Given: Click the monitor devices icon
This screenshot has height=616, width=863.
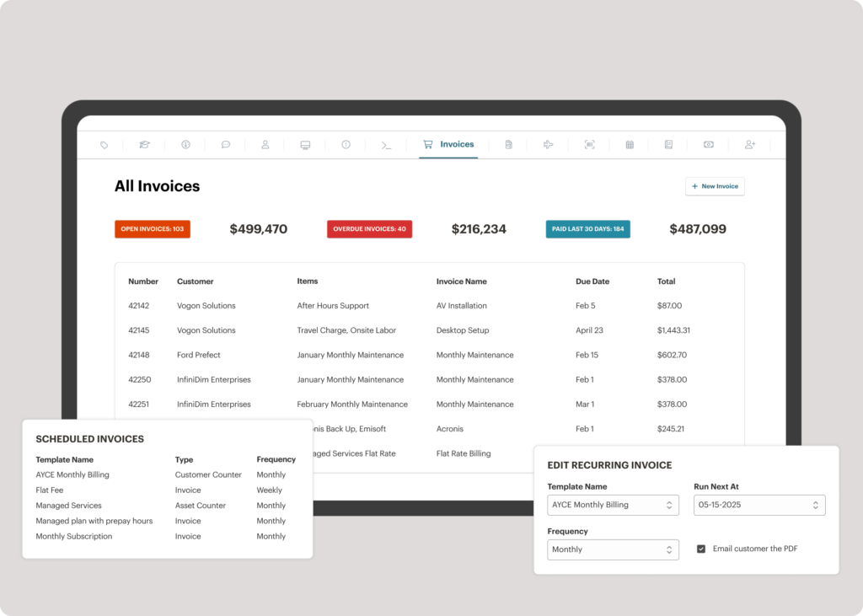Looking at the screenshot, I should 305,144.
